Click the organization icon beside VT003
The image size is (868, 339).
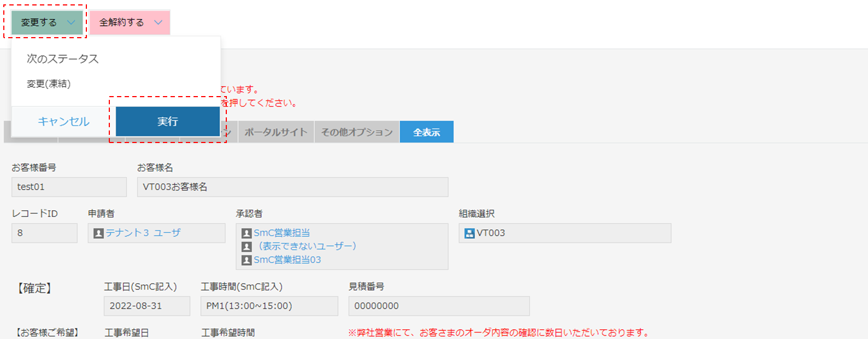(x=469, y=233)
